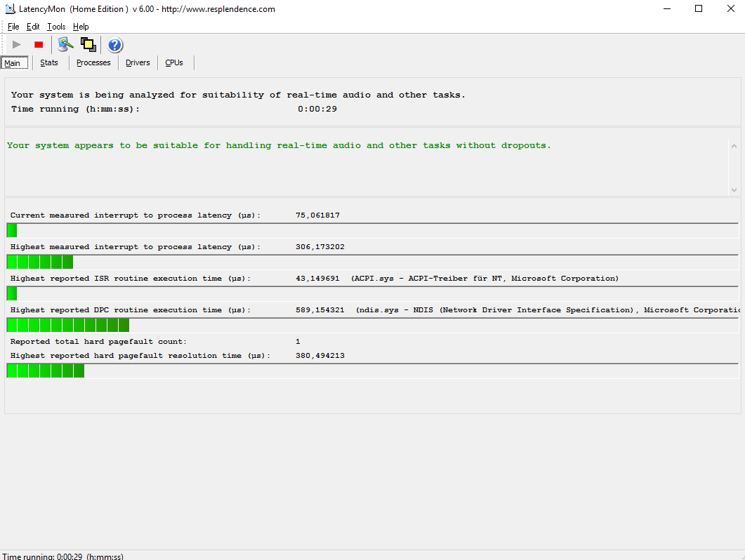Click the status bar Time running text
Viewport: 745px width, 560px height.
click(62, 556)
